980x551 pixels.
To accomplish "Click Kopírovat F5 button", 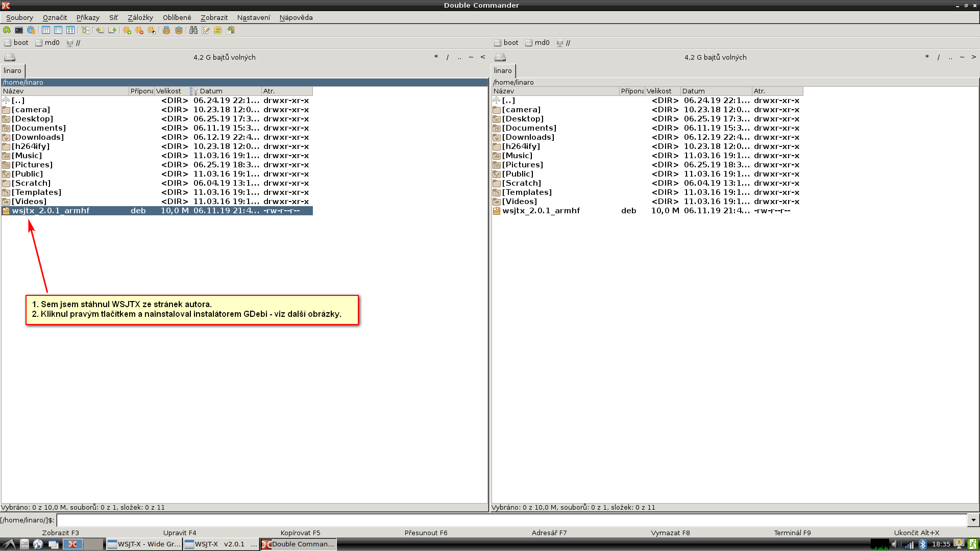I will point(300,533).
